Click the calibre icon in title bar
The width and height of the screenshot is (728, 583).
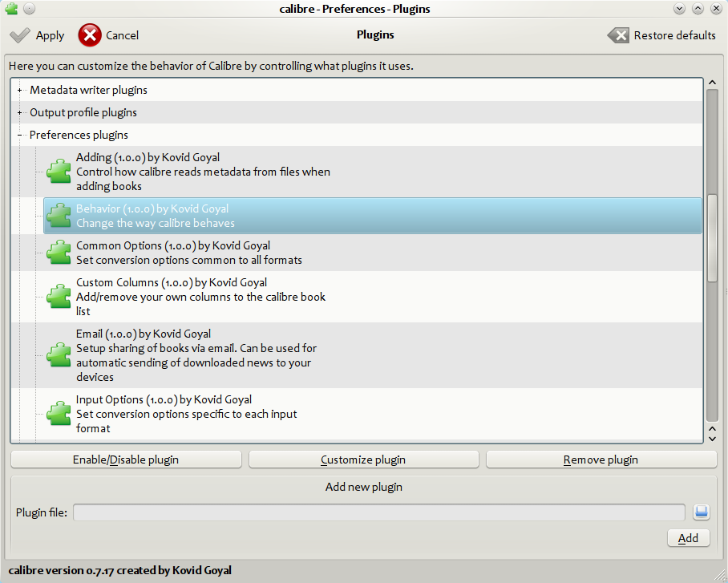11,8
